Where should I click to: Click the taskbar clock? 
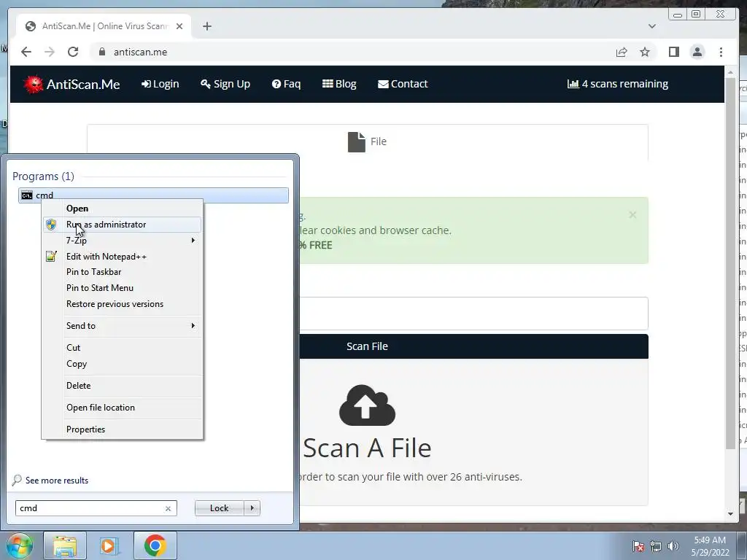pos(710,546)
